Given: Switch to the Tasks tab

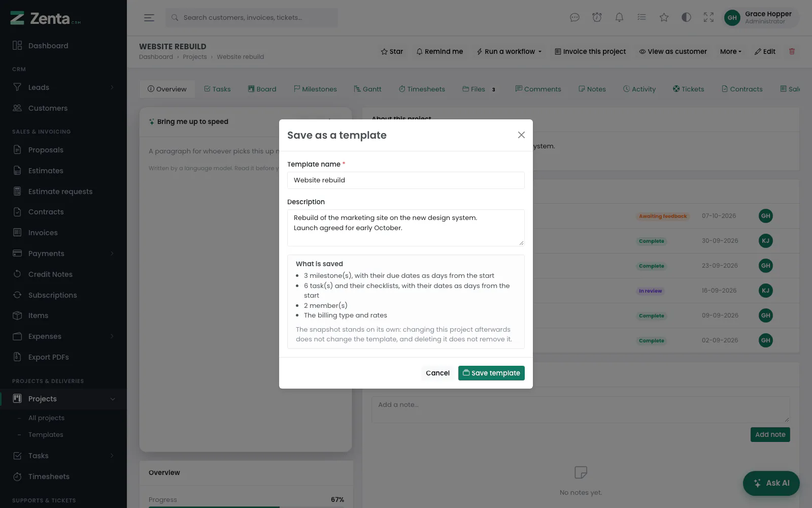Looking at the screenshot, I should click(217, 89).
